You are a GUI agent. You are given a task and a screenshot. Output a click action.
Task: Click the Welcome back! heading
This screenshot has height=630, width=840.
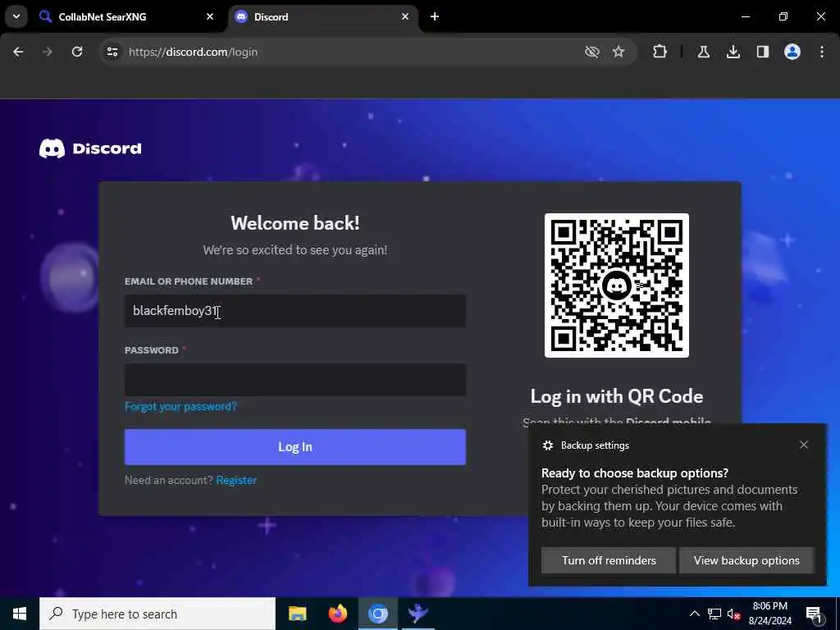[x=295, y=223]
